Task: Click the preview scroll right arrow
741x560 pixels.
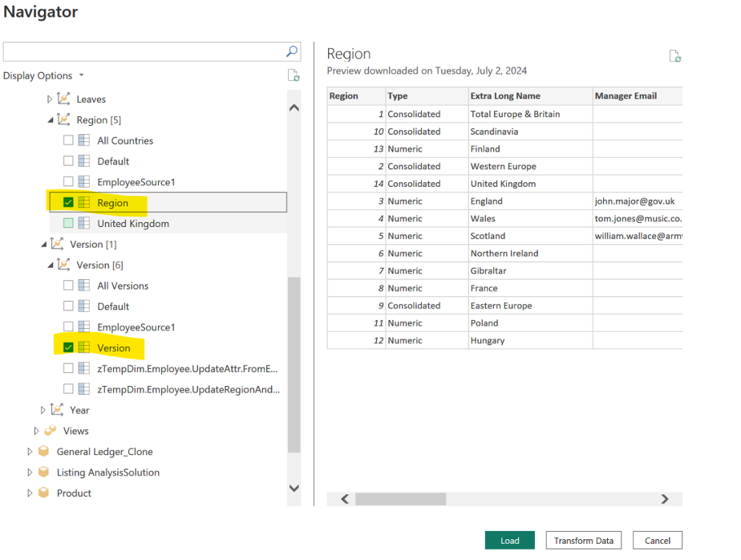Action: pos(665,499)
